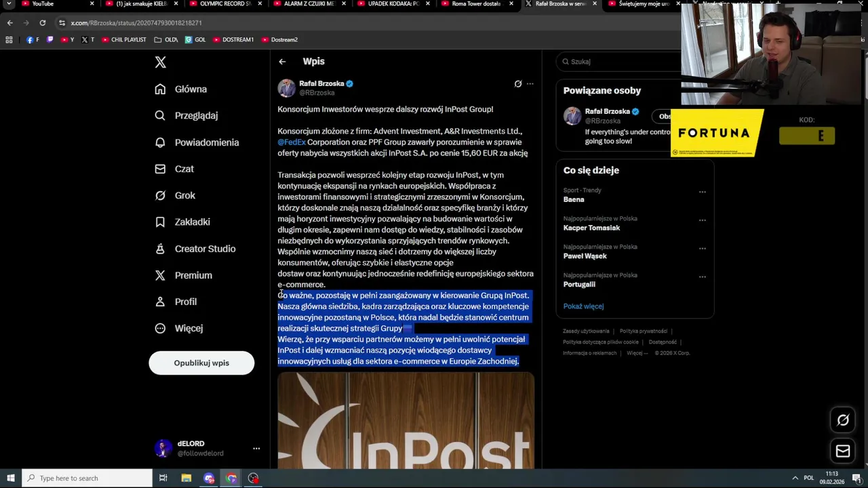Open OLD\ bookmarks folder
Viewport: 868px width, 488px height.
166,40
